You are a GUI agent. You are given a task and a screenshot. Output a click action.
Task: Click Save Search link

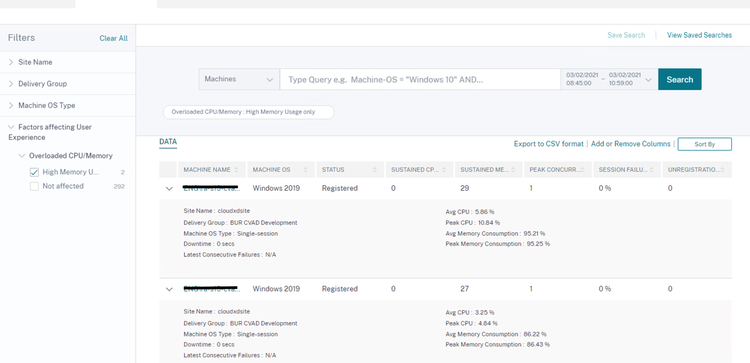(626, 35)
